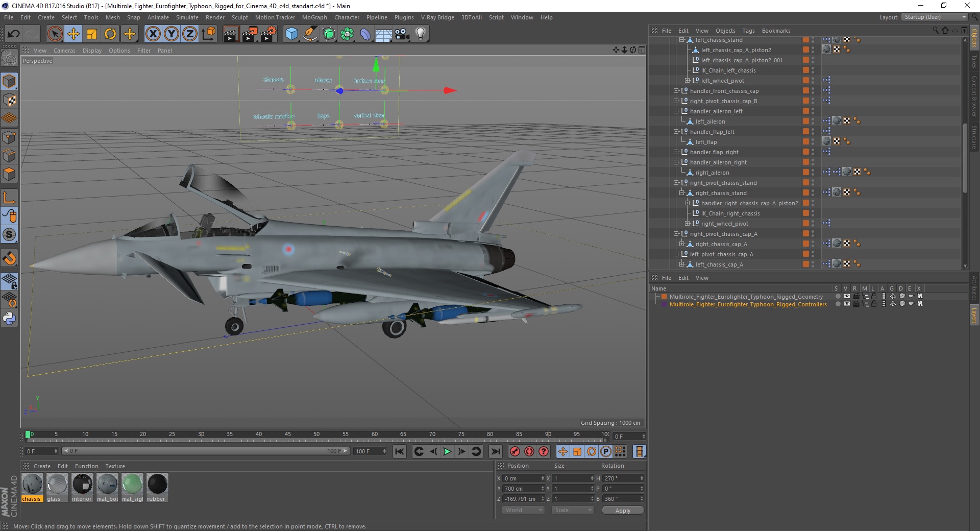Open the Python script icon
This screenshot has height=531, width=980.
9,319
